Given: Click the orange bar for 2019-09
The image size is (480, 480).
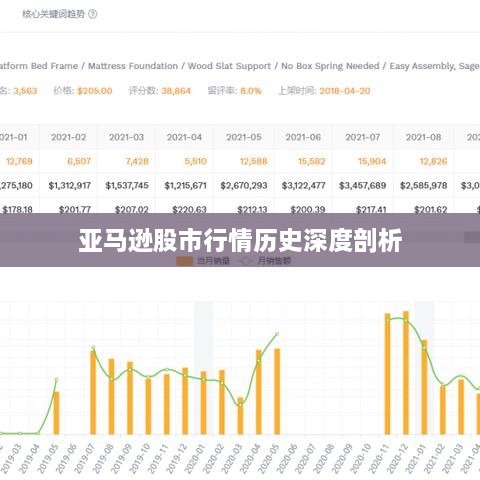Looking at the screenshot, I should [x=130, y=398].
